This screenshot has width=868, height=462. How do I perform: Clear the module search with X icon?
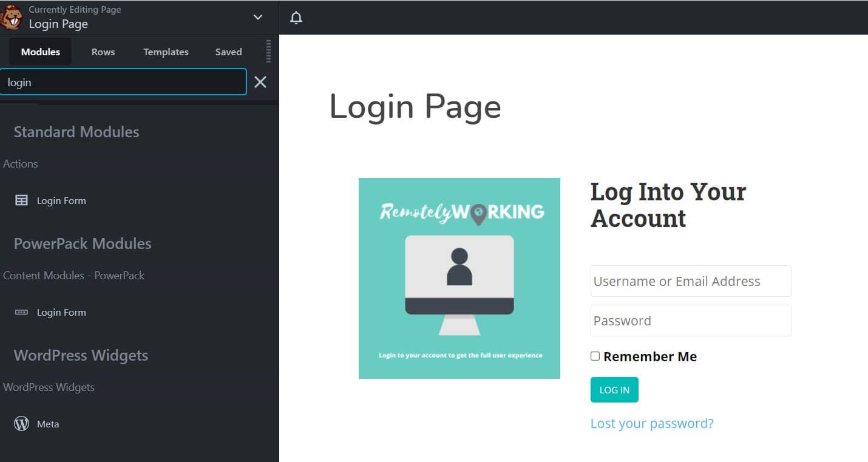pyautogui.click(x=260, y=83)
